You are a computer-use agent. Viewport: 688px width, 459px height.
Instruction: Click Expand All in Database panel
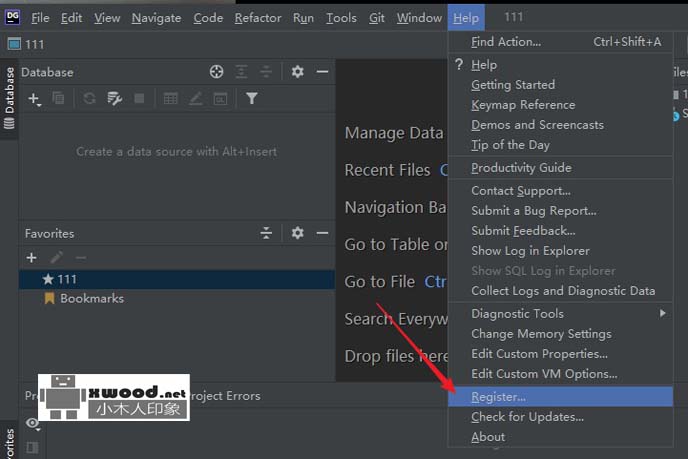(241, 72)
